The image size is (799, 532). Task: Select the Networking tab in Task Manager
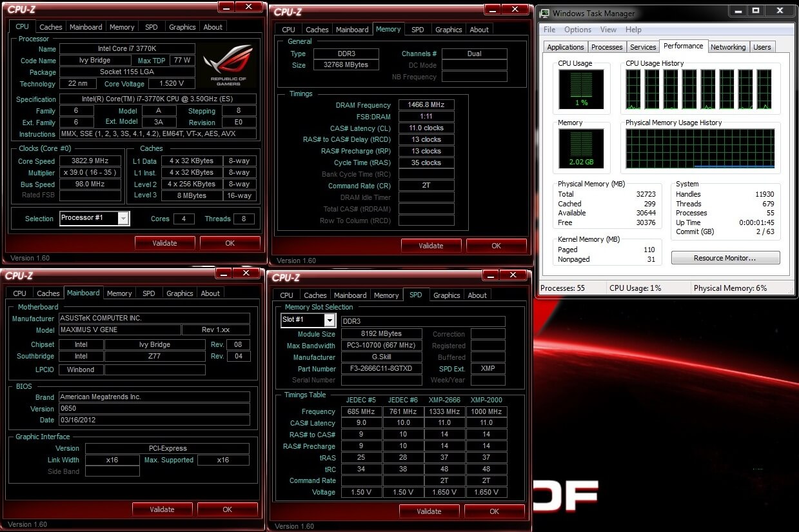click(x=728, y=47)
